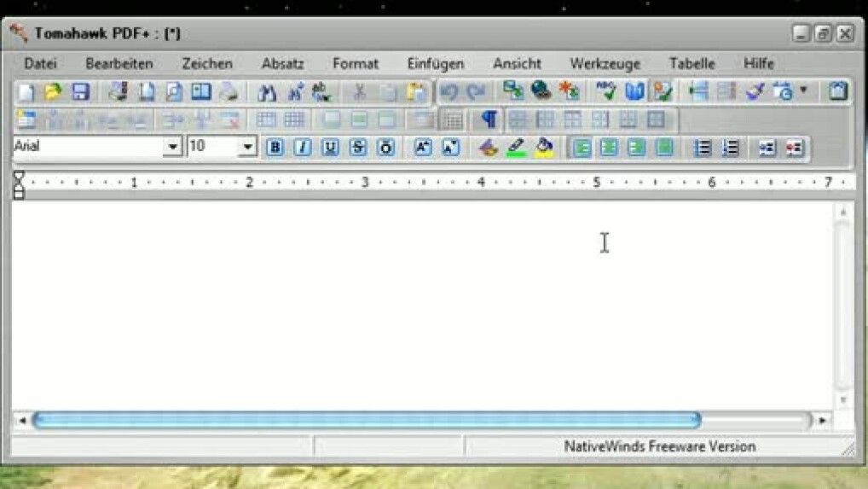Open the Werkzeuge menu
Viewport: 868px width, 489px height.
click(605, 63)
